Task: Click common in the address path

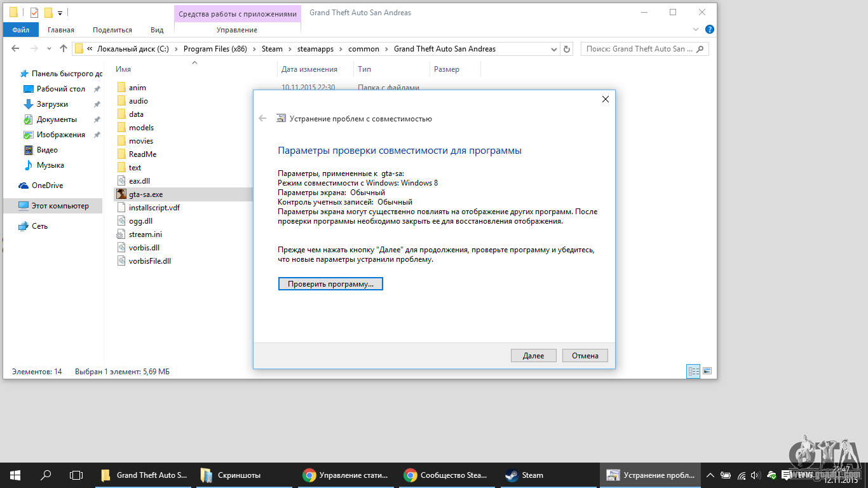Action: click(x=363, y=49)
